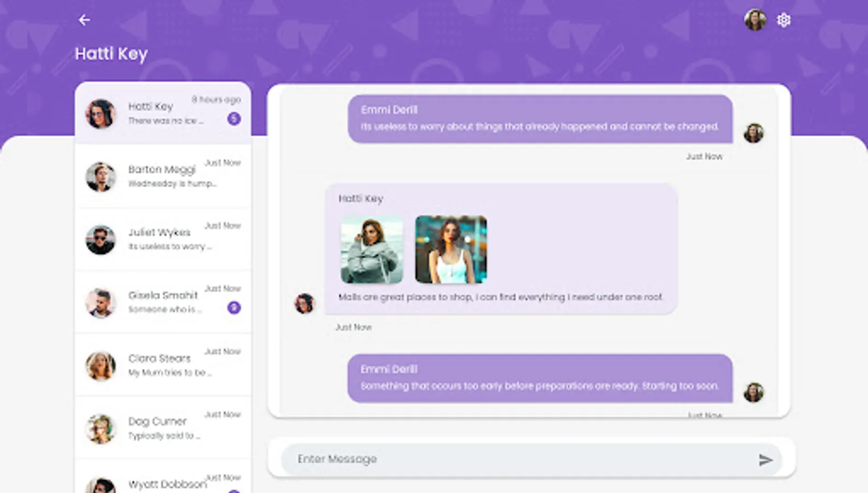The image size is (868, 493).
Task: Tap the unread badge on Hatti Key's conversation
Action: (x=234, y=118)
